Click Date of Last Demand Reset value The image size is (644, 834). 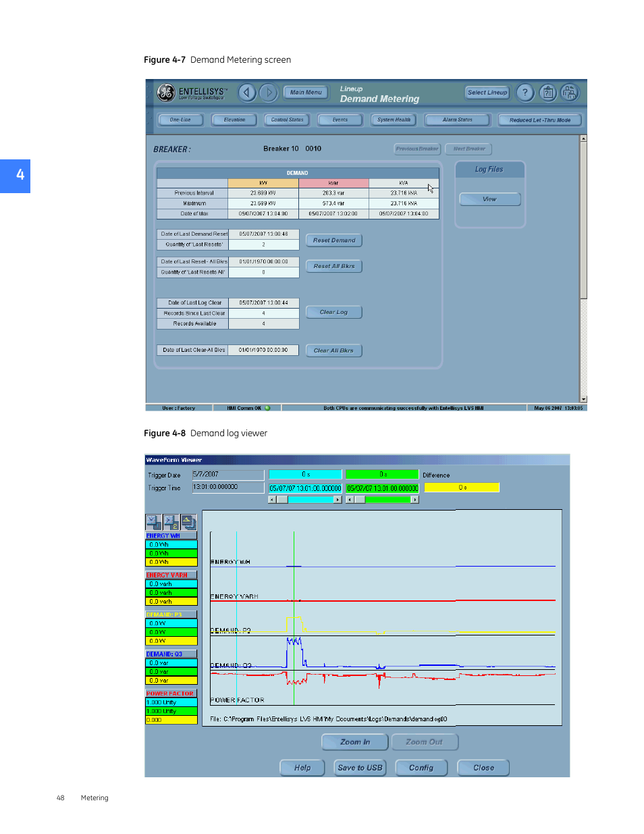point(263,234)
